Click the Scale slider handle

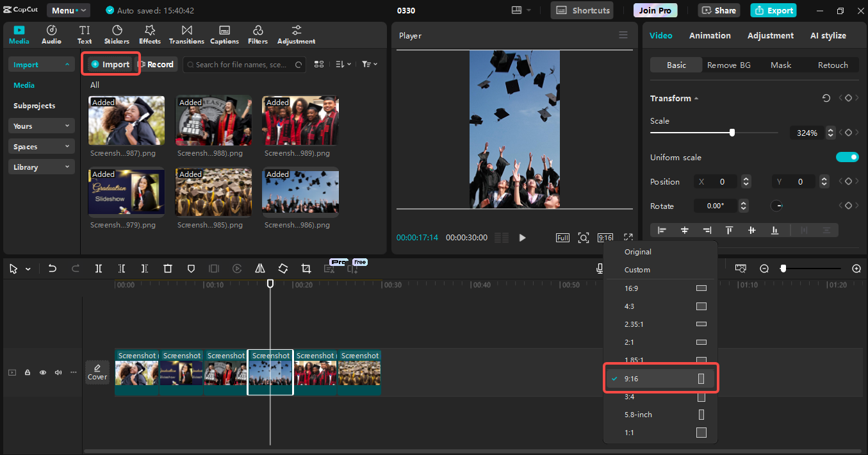[732, 133]
